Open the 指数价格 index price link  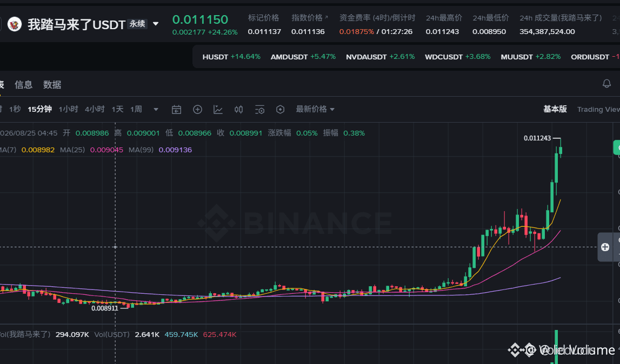tap(310, 18)
